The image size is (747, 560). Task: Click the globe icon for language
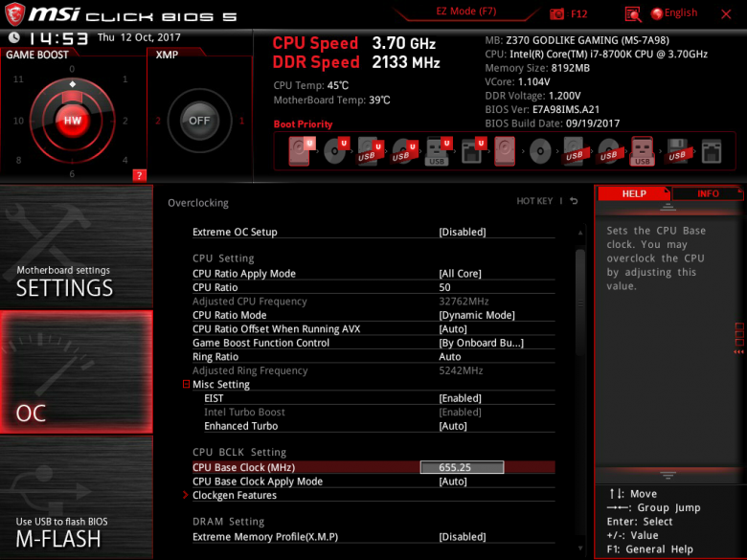point(656,13)
